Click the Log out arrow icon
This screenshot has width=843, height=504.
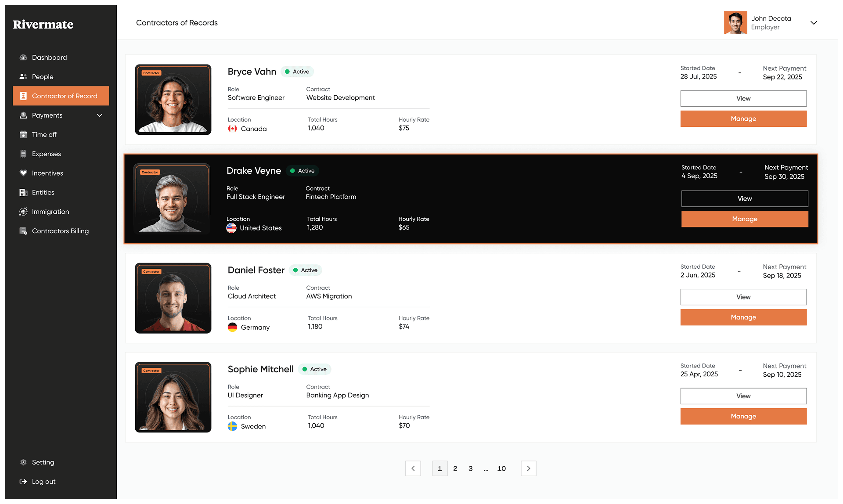click(x=23, y=482)
